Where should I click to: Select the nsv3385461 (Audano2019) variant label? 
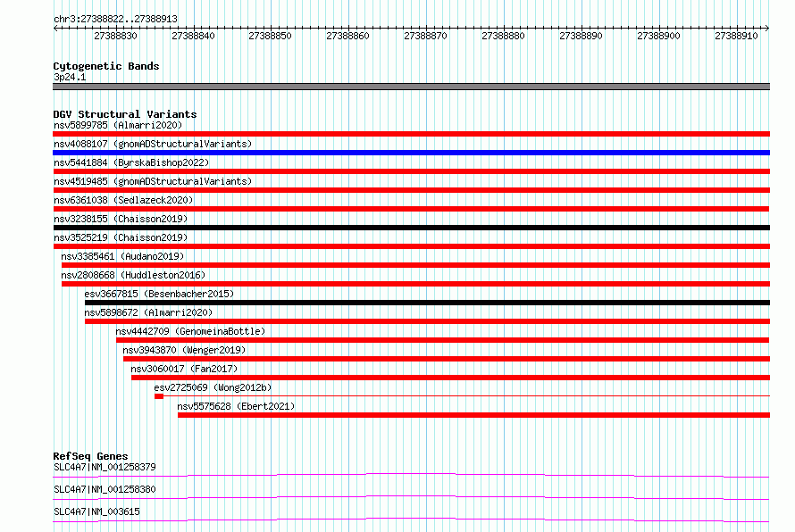coord(122,256)
